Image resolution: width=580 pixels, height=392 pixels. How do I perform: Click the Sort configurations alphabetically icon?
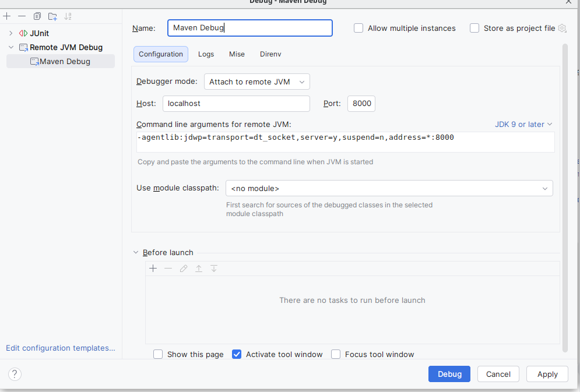[68, 16]
